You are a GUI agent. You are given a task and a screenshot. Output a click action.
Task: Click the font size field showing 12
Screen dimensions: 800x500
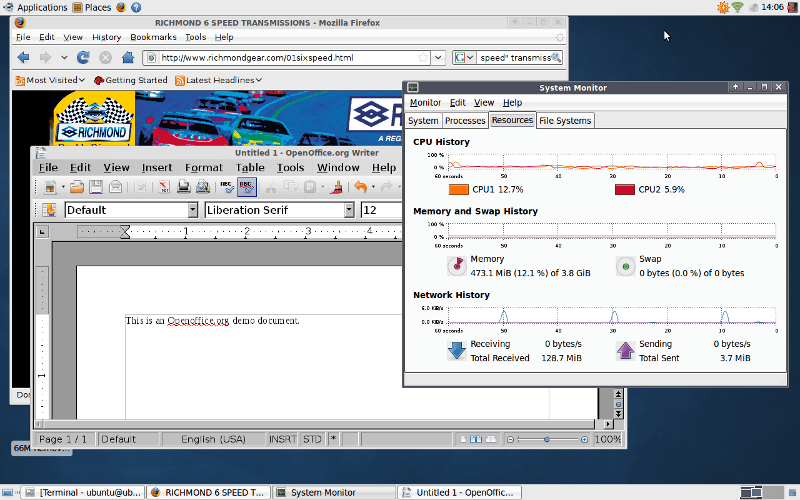point(381,210)
